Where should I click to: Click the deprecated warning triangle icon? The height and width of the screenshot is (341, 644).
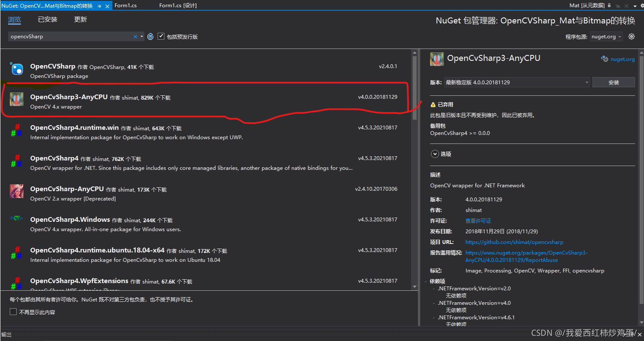433,104
